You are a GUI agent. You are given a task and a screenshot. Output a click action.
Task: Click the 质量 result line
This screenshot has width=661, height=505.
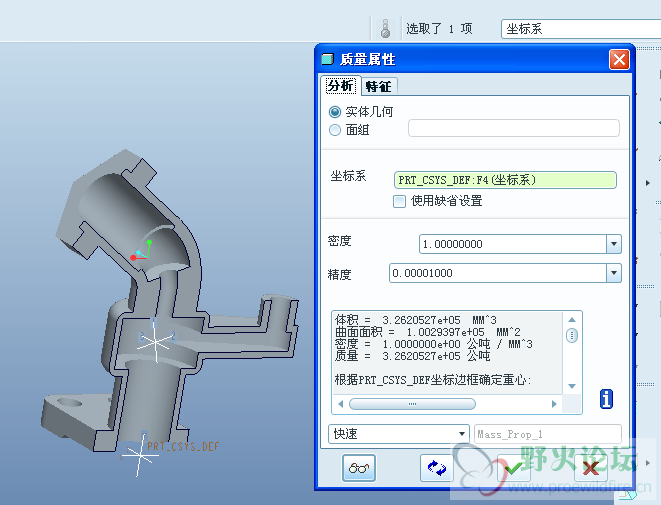click(412, 356)
